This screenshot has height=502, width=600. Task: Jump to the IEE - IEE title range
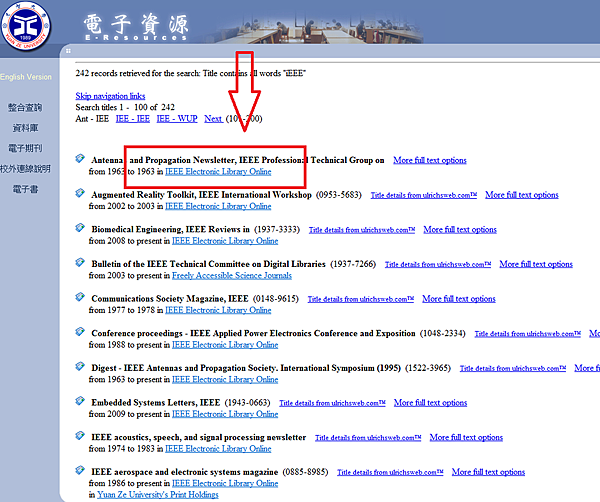click(133, 119)
